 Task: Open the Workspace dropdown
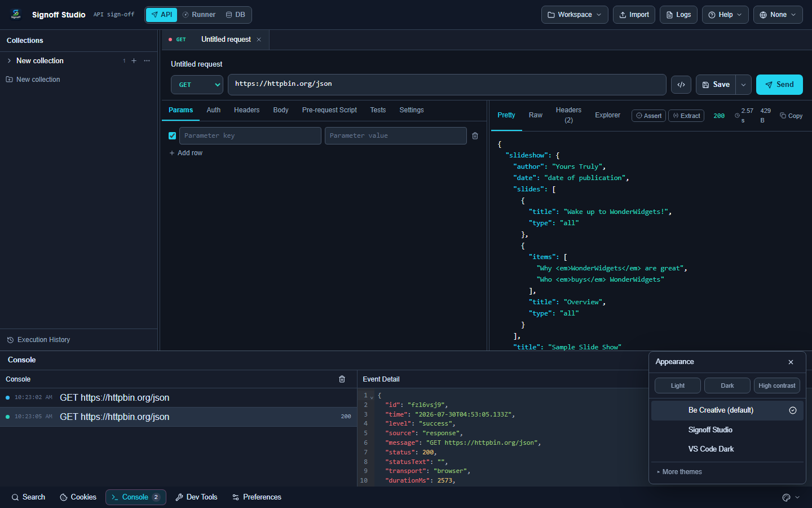coord(575,15)
